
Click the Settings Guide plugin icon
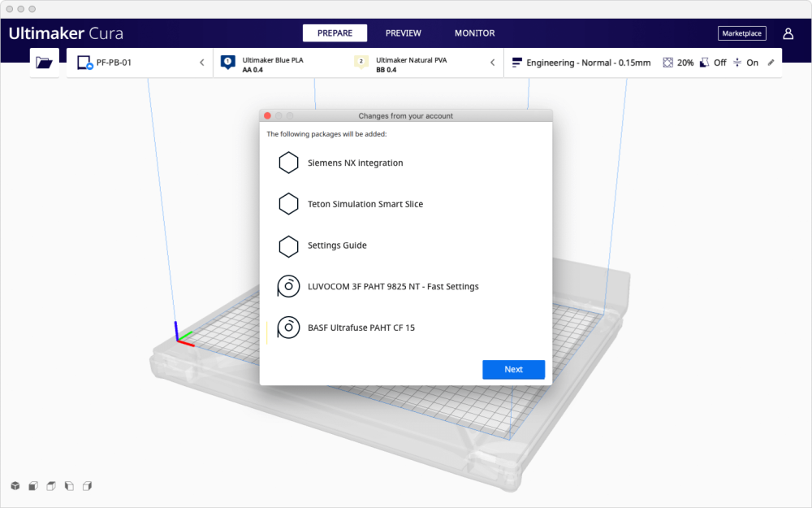pyautogui.click(x=288, y=245)
